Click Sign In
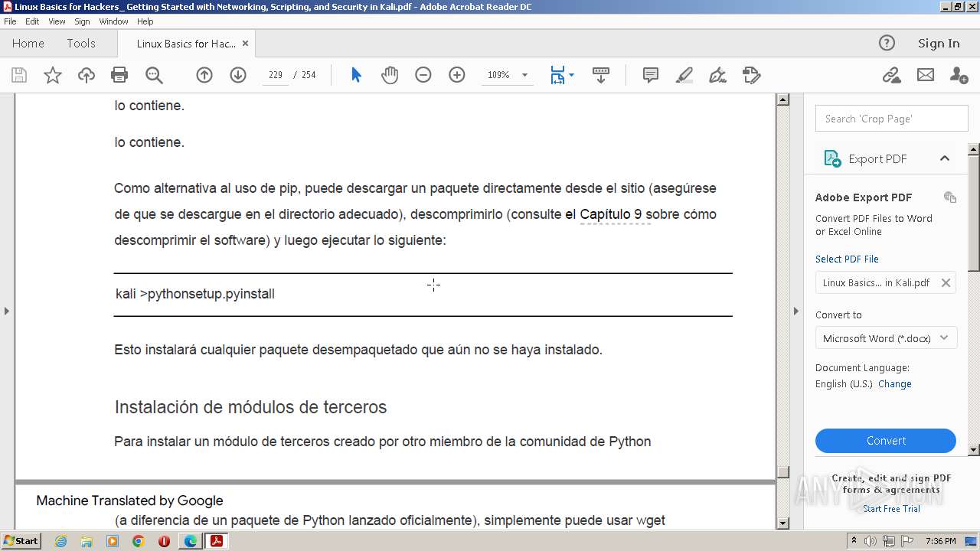 (x=939, y=44)
